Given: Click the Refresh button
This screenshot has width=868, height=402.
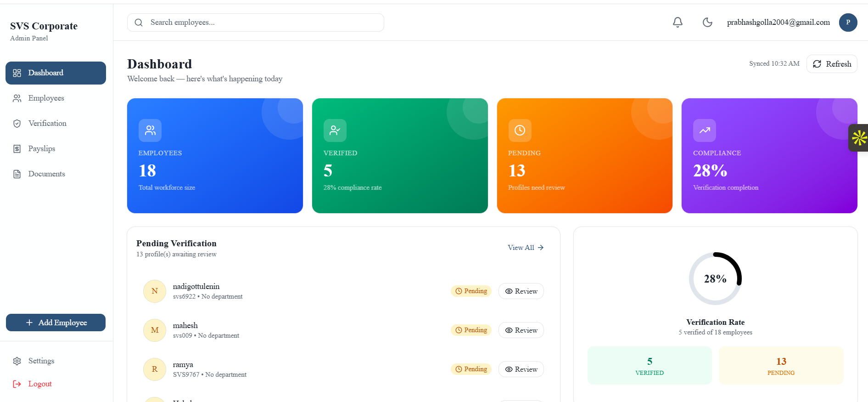Looking at the screenshot, I should tap(832, 64).
